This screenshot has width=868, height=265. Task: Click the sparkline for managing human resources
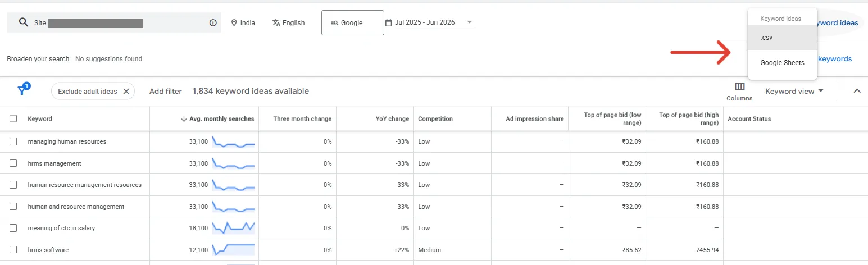(233, 141)
